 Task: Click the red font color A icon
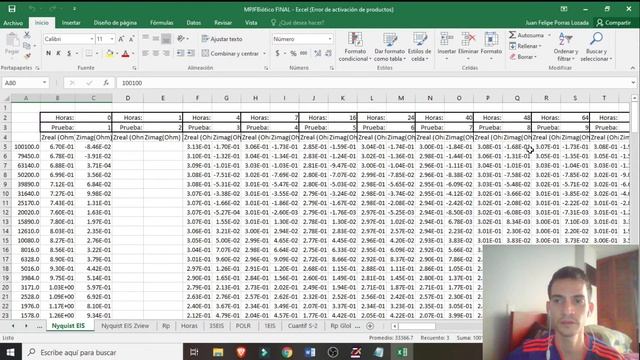tap(125, 53)
